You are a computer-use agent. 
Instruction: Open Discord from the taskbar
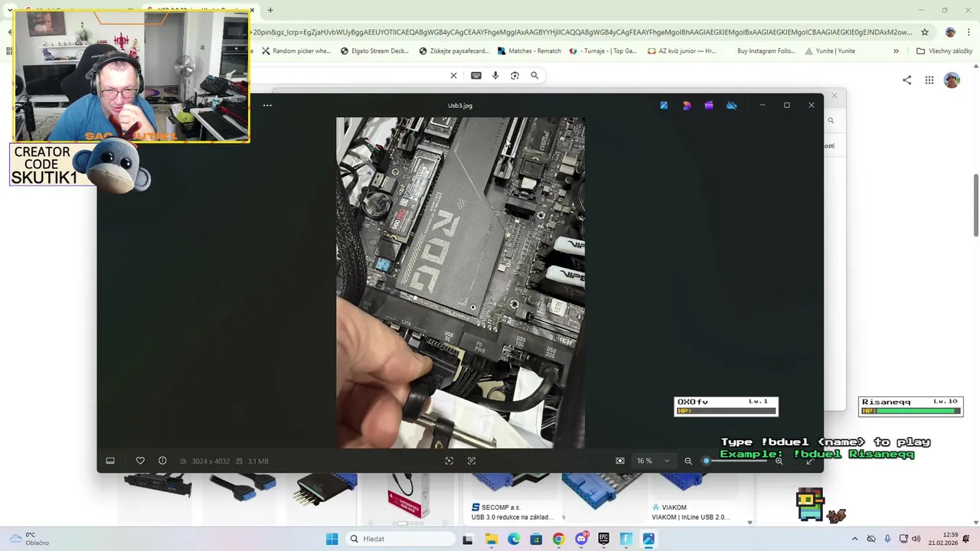click(581, 539)
